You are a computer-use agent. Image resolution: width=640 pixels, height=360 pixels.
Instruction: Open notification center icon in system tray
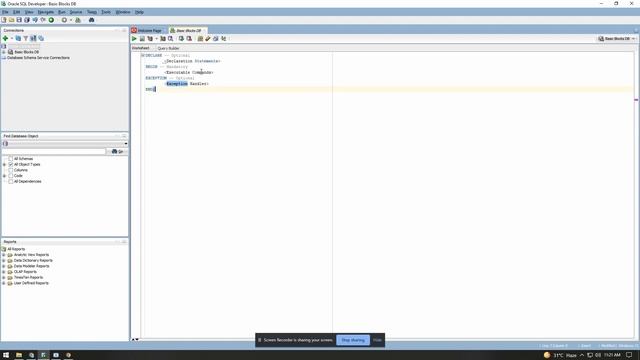(629, 355)
